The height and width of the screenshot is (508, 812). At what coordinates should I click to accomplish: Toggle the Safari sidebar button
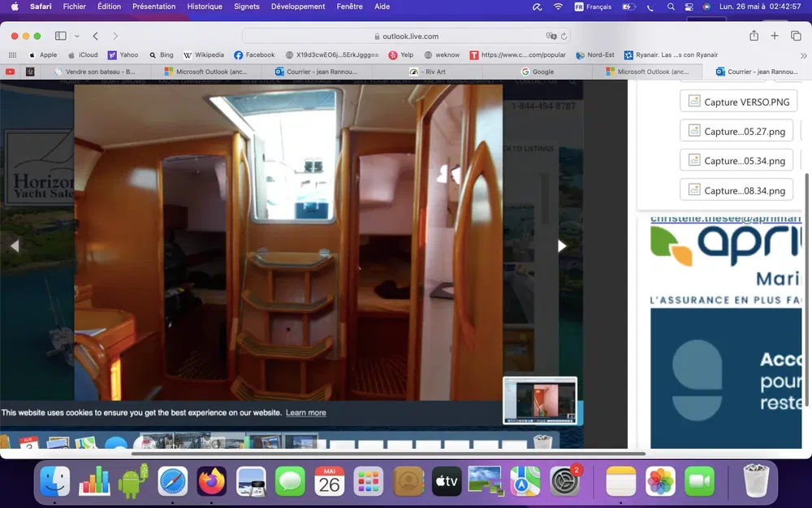60,36
